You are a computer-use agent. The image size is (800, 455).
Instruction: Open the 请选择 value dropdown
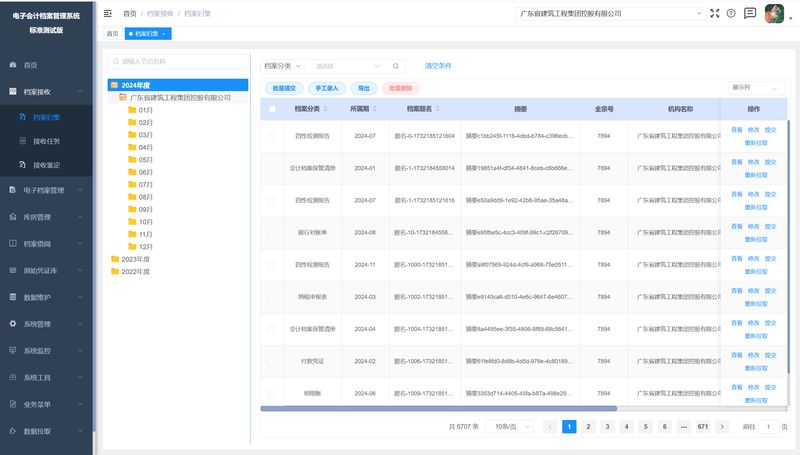coord(347,66)
